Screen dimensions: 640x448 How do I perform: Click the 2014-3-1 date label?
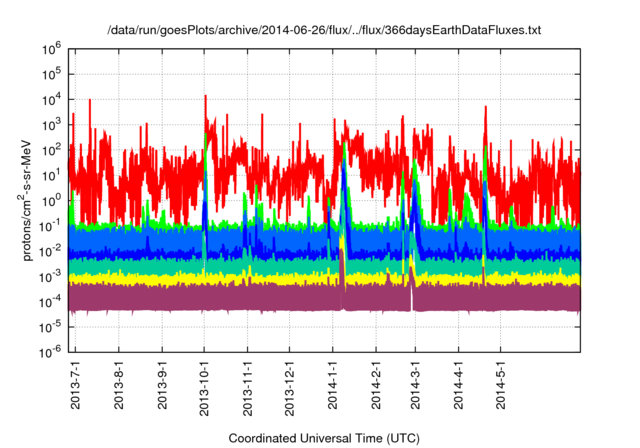pyautogui.click(x=416, y=384)
